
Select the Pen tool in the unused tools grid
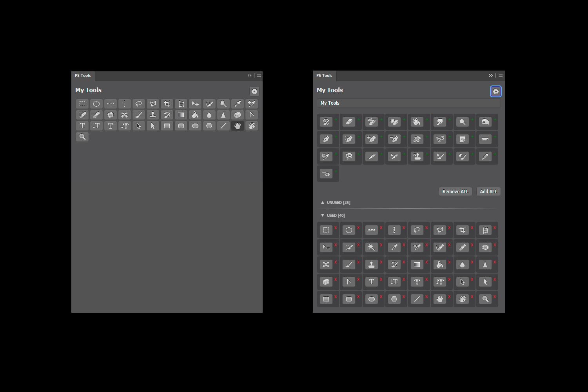[x=327, y=139]
